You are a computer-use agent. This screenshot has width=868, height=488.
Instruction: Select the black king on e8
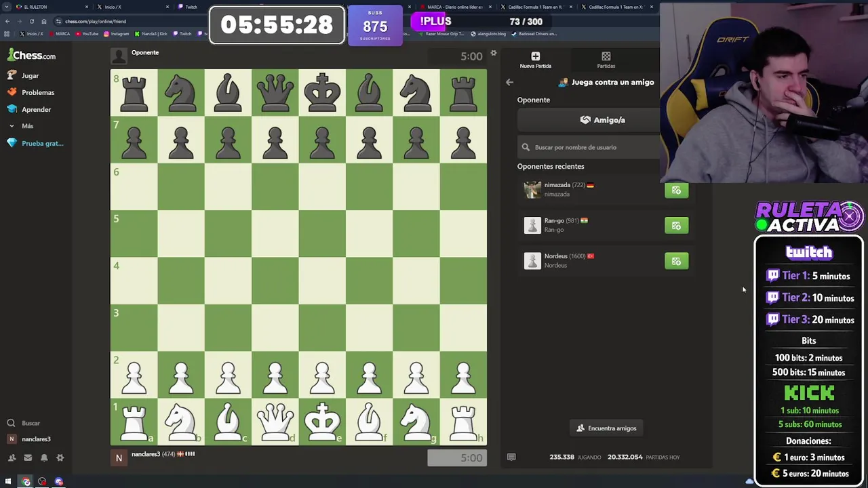point(322,93)
